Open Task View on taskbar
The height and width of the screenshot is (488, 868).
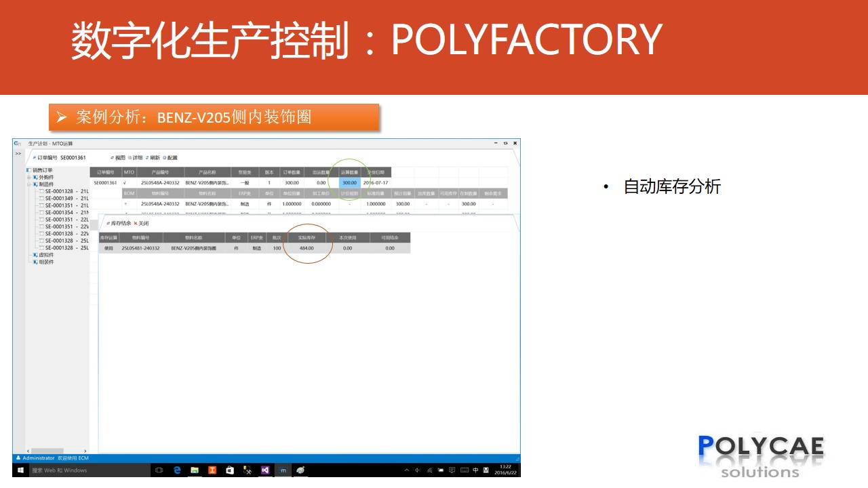tap(159, 470)
